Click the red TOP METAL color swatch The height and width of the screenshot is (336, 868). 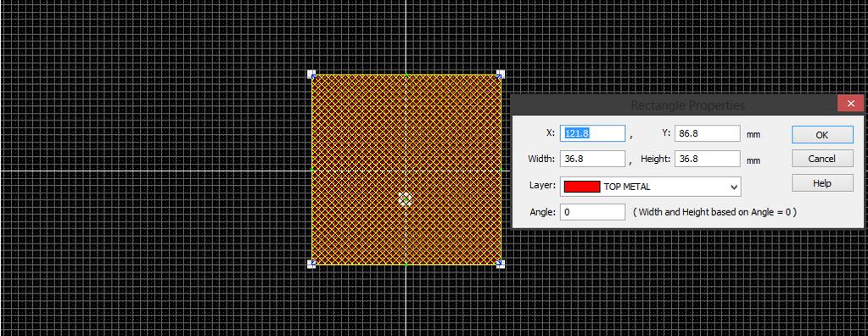tap(581, 188)
